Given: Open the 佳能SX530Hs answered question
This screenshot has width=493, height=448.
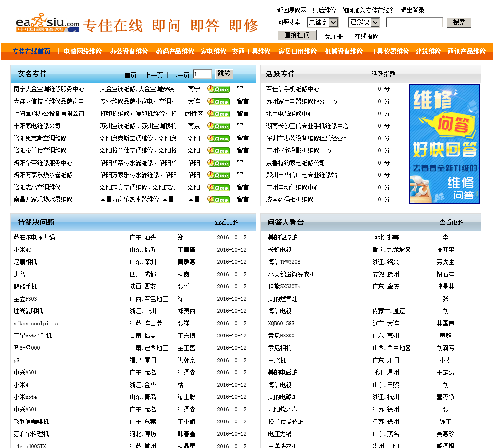Looking at the screenshot, I should (x=284, y=286).
